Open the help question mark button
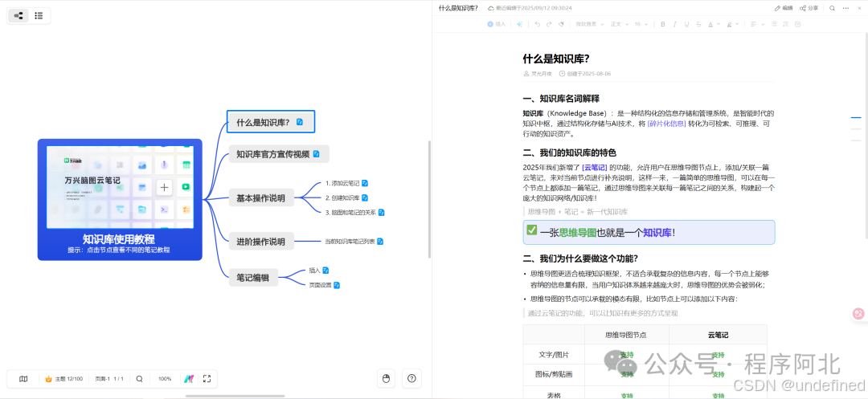The width and height of the screenshot is (868, 399). [411, 379]
